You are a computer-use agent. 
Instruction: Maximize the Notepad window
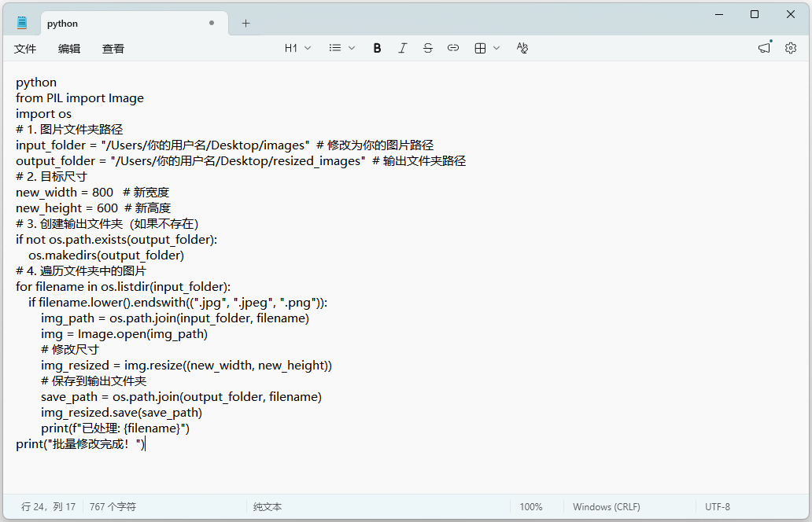tap(755, 14)
